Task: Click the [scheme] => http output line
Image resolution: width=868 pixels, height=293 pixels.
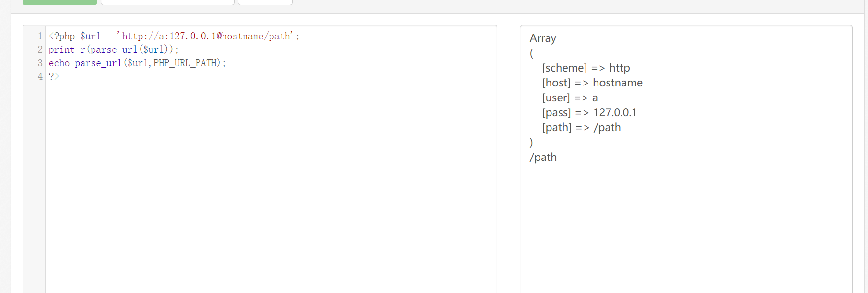Action: click(x=586, y=68)
